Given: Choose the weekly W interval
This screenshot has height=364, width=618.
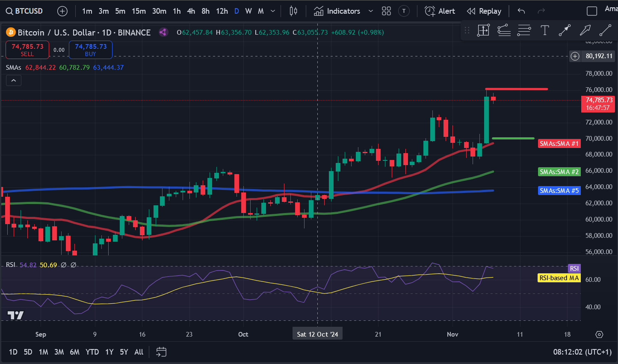Looking at the screenshot, I should point(248,11).
